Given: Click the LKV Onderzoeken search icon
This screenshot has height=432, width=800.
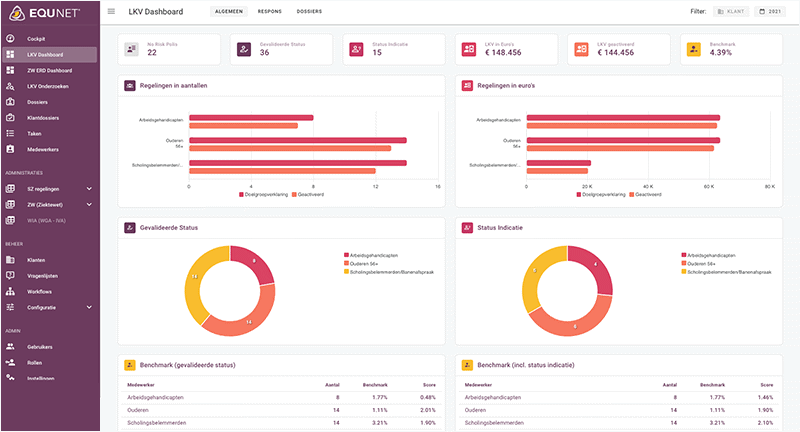Looking at the screenshot, I should pos(10,86).
